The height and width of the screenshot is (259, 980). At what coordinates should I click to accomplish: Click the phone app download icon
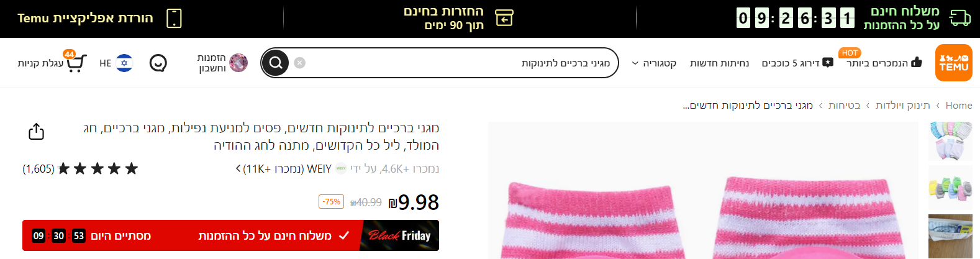pos(175,18)
